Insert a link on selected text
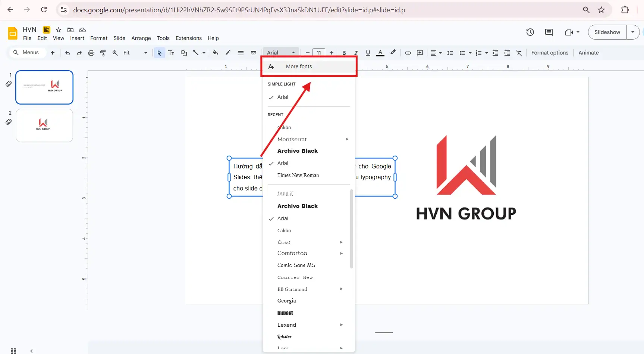Image resolution: width=644 pixels, height=354 pixels. tap(408, 53)
